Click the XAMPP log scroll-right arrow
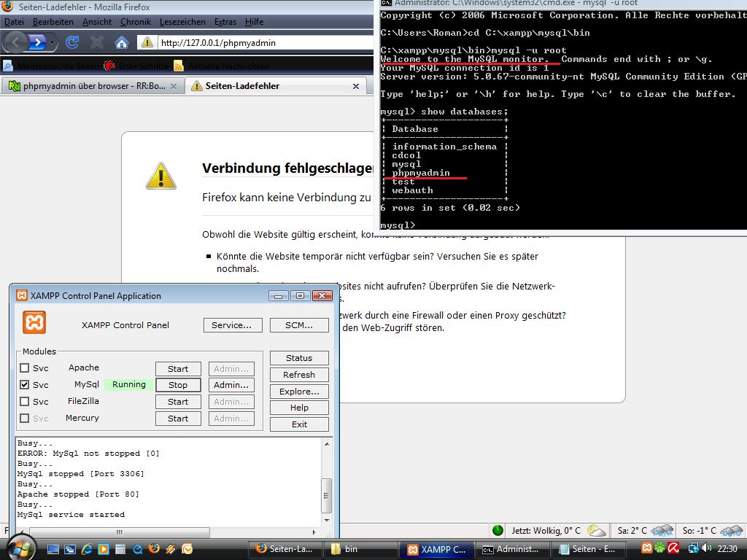The width and height of the screenshot is (747, 560). click(314, 532)
